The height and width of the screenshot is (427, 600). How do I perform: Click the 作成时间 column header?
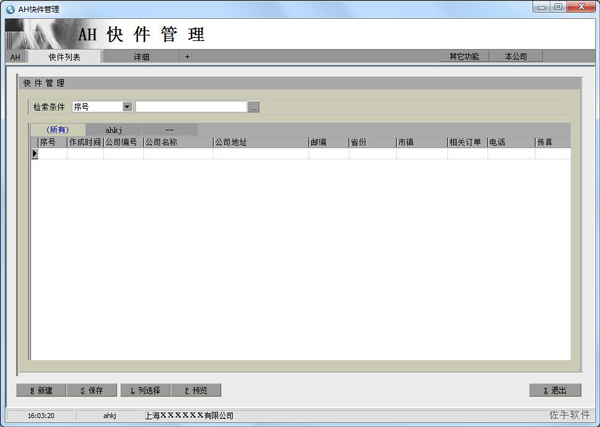click(x=85, y=142)
